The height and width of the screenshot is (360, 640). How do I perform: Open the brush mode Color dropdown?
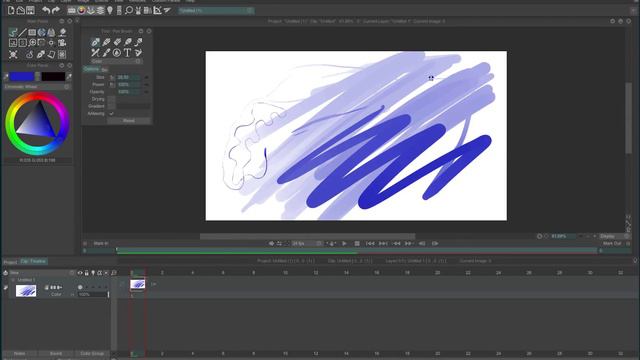pos(116,61)
